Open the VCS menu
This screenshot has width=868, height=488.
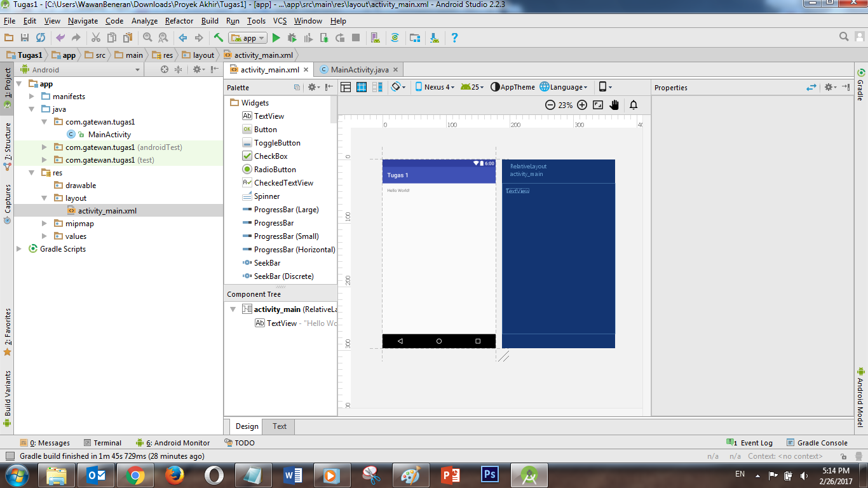coord(280,21)
